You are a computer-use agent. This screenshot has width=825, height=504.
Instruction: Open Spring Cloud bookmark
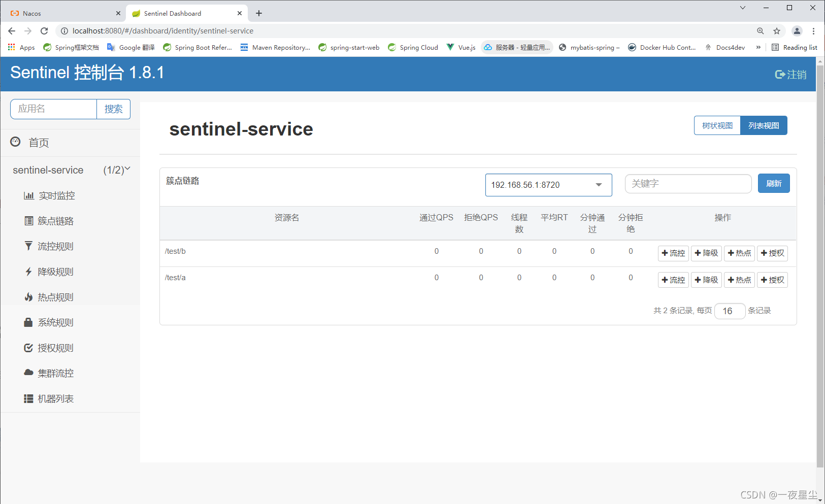click(413, 47)
